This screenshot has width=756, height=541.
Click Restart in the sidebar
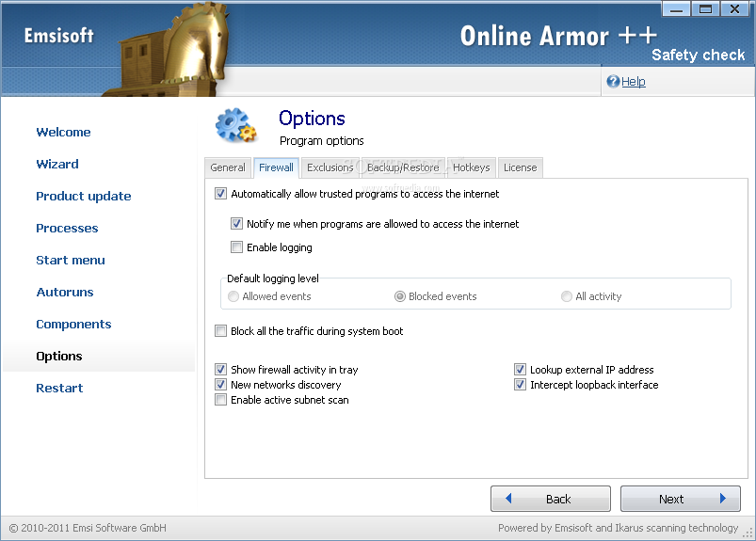pyautogui.click(x=59, y=388)
